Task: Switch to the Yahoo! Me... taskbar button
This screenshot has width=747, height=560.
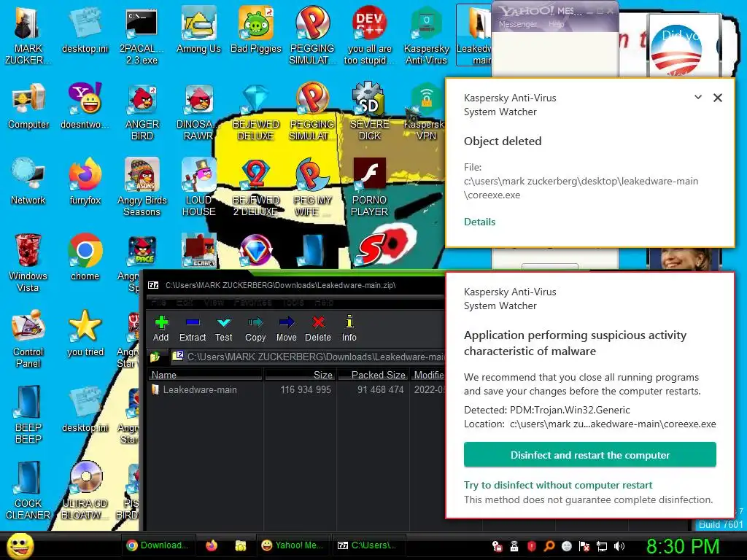Action: (292, 545)
